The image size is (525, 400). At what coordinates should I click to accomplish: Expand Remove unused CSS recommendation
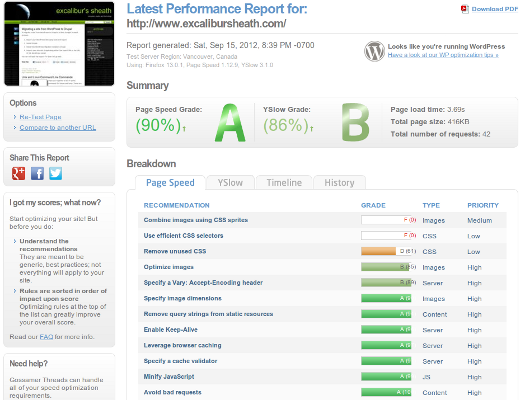pyautogui.click(x=175, y=251)
